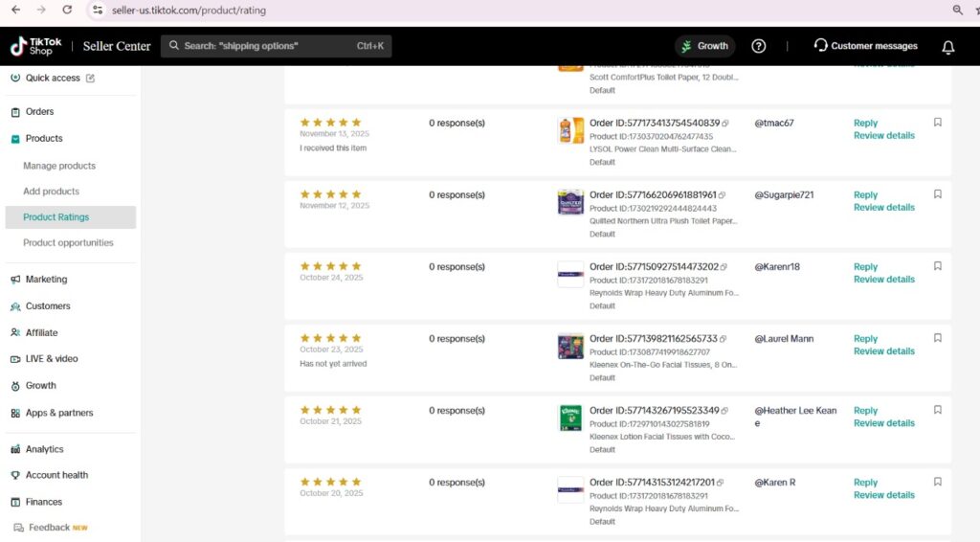Open Product opportunities submenu item
This screenshot has height=542, width=980.
pos(68,243)
